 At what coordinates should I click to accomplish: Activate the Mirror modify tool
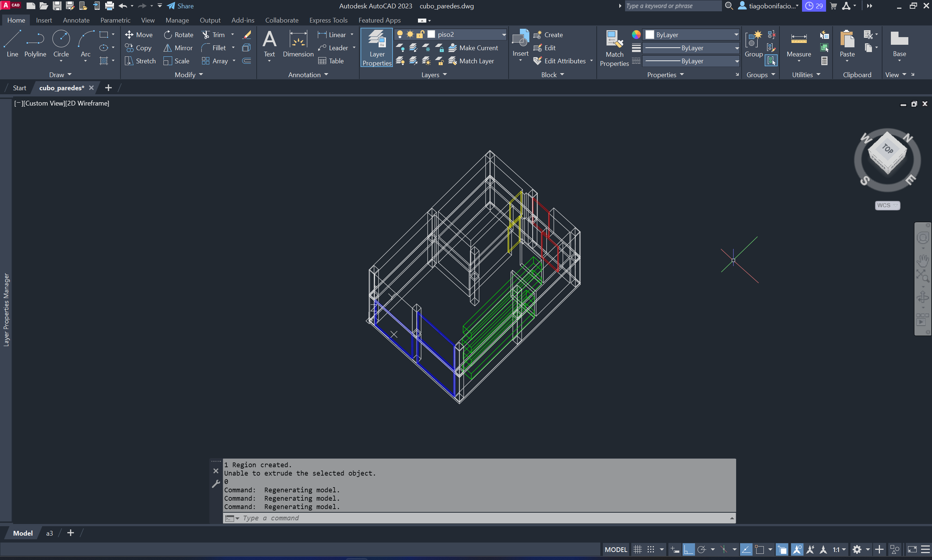178,48
